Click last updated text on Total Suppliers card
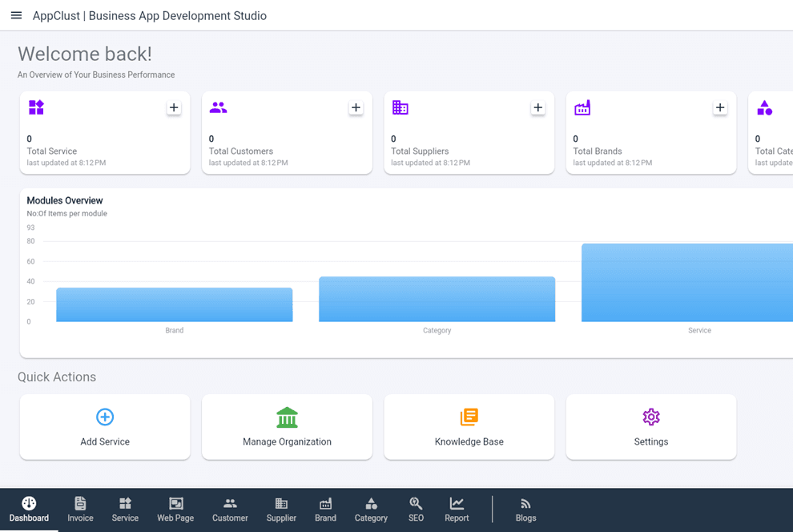The image size is (793, 532). pos(430,163)
